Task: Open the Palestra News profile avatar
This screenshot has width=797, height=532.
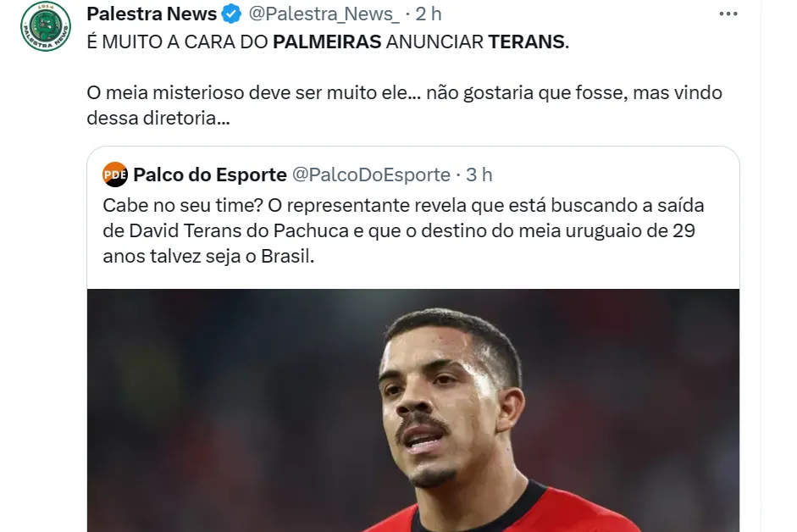Action: pyautogui.click(x=45, y=26)
